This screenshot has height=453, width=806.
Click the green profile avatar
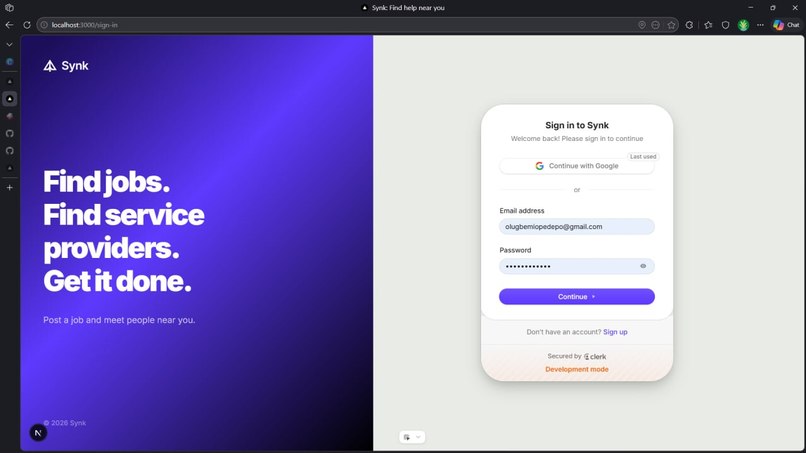pos(743,25)
